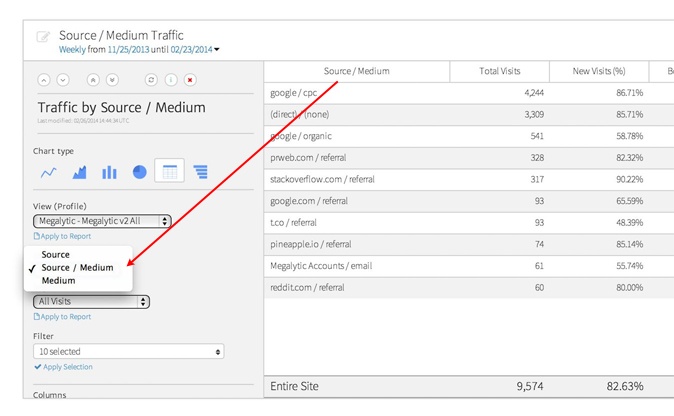The width and height of the screenshot is (674, 416).
Task: Move widget up one position
Action: click(x=44, y=79)
